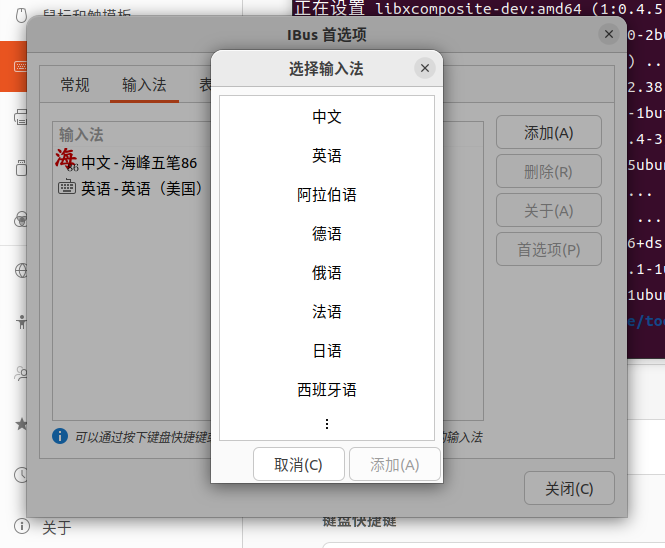Select 德语 language entry

click(327, 234)
